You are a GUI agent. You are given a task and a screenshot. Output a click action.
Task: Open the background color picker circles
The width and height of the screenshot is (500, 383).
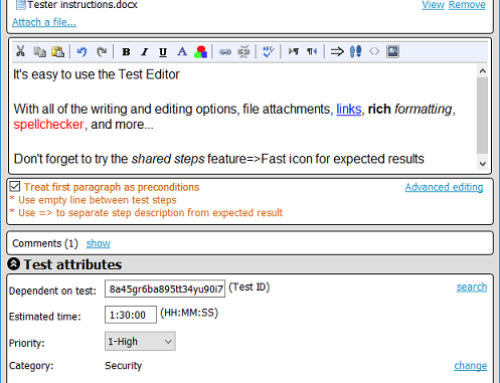coord(200,52)
